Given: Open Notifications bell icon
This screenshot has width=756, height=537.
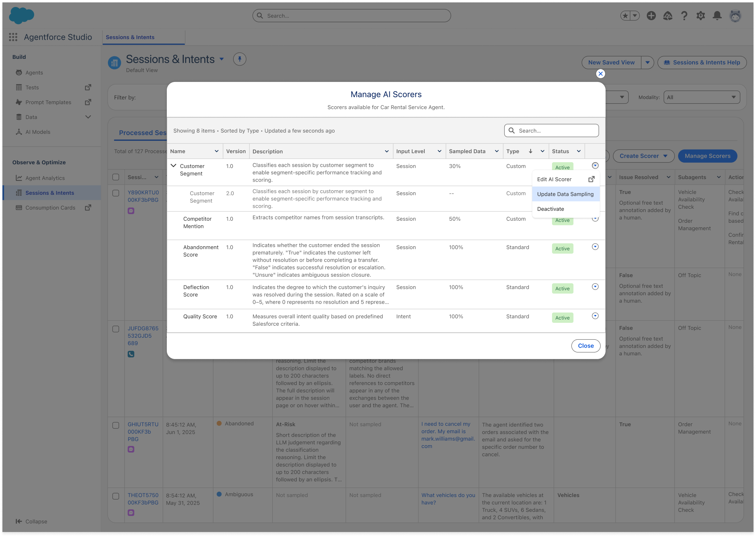Looking at the screenshot, I should click(x=717, y=16).
